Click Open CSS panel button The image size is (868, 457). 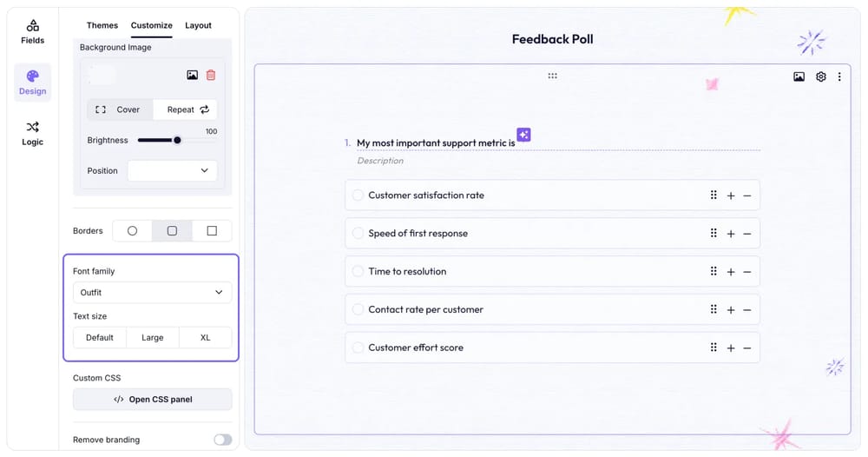(x=152, y=400)
